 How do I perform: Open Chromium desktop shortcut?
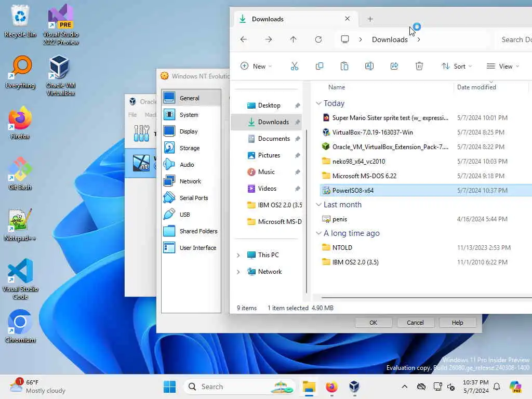click(20, 326)
